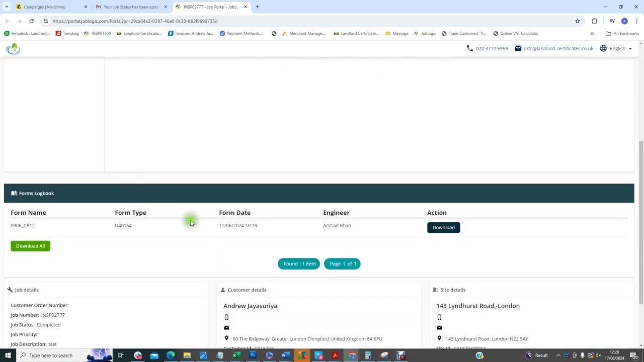
Task: Download the 0906_CP12 form
Action: (x=443, y=227)
